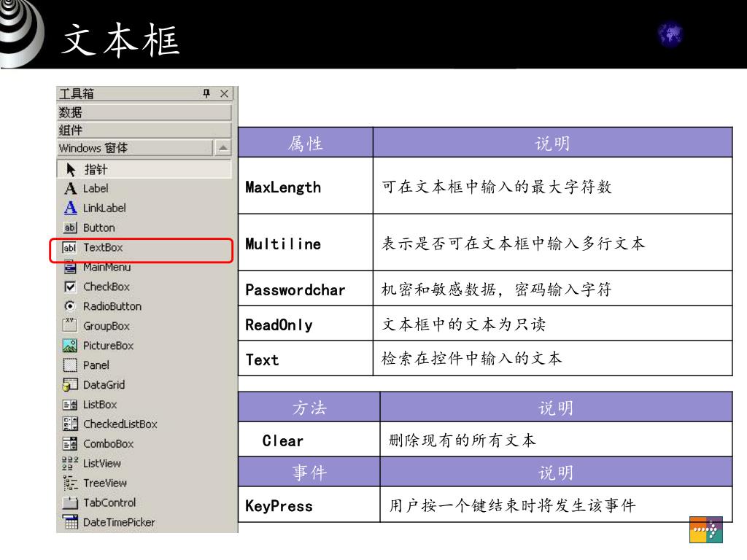Select the ComboBox item text
747x560 pixels.
pyautogui.click(x=108, y=444)
